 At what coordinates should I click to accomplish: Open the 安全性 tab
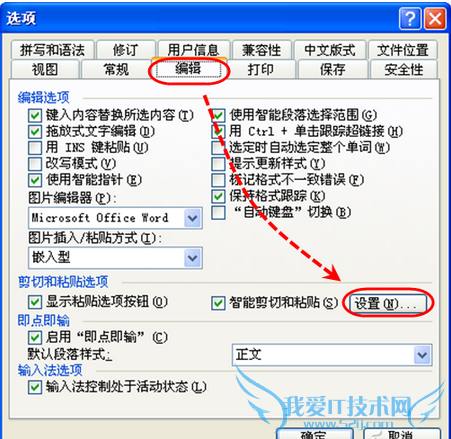(x=404, y=69)
